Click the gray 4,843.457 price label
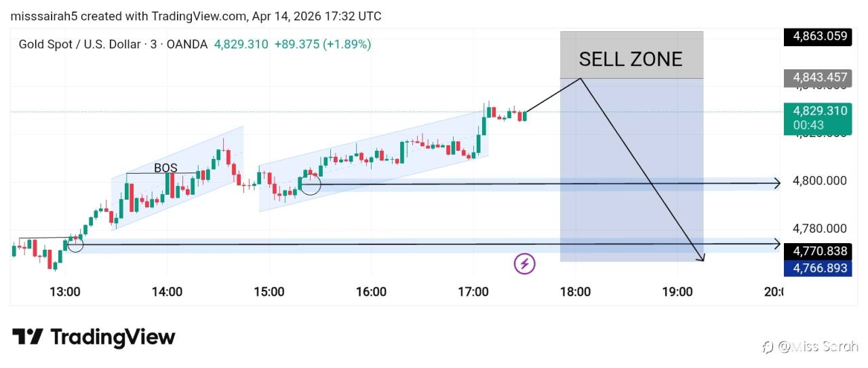868x368 pixels. (x=817, y=77)
